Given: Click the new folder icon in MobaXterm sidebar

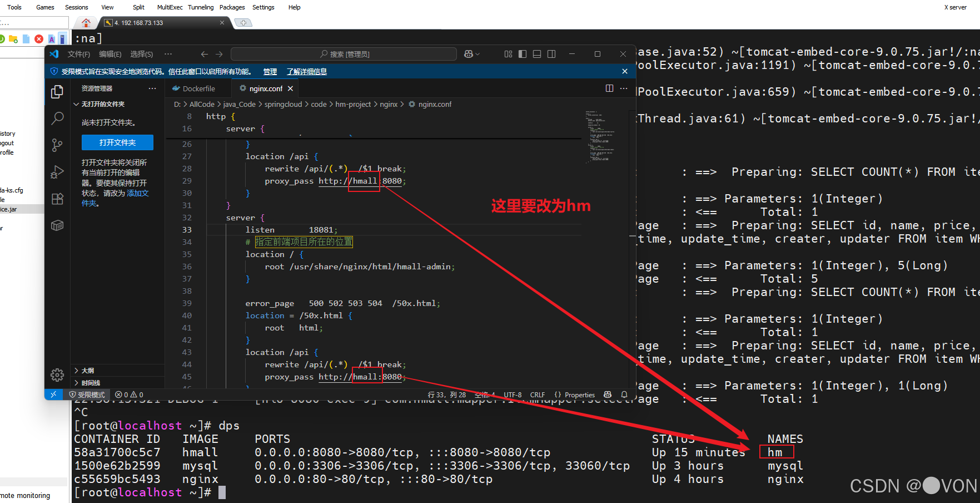Looking at the screenshot, I should click(13, 39).
